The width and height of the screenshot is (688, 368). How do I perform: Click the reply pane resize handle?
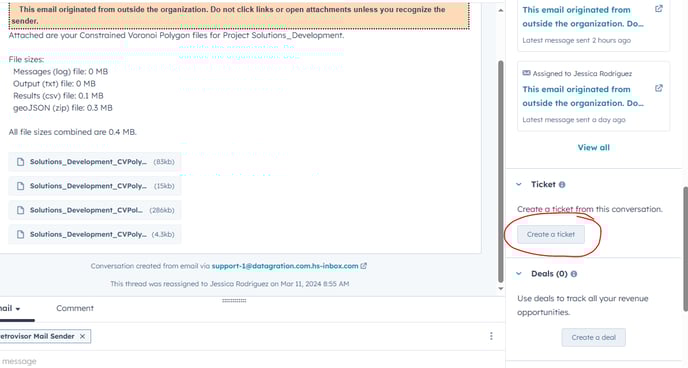pyautogui.click(x=234, y=301)
